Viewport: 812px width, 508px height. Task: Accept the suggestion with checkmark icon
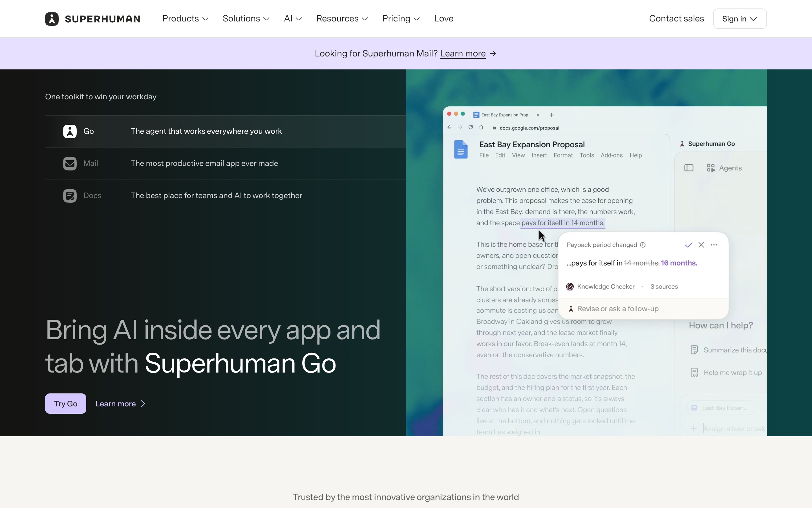tap(689, 245)
